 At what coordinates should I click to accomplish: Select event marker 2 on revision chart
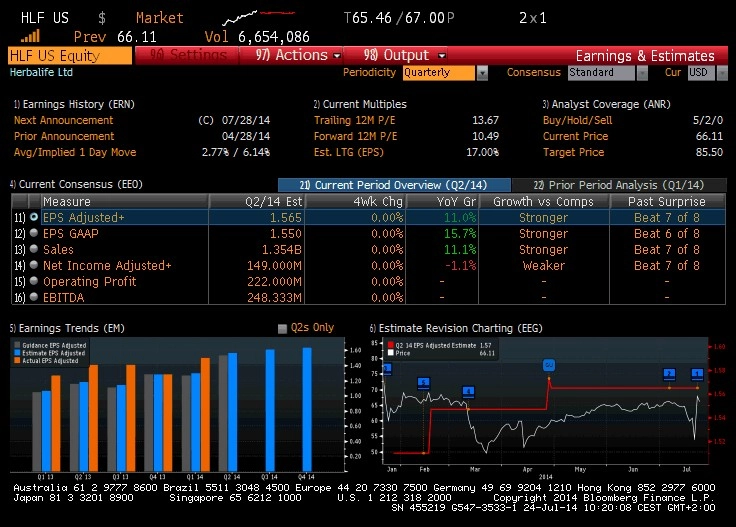(x=669, y=374)
